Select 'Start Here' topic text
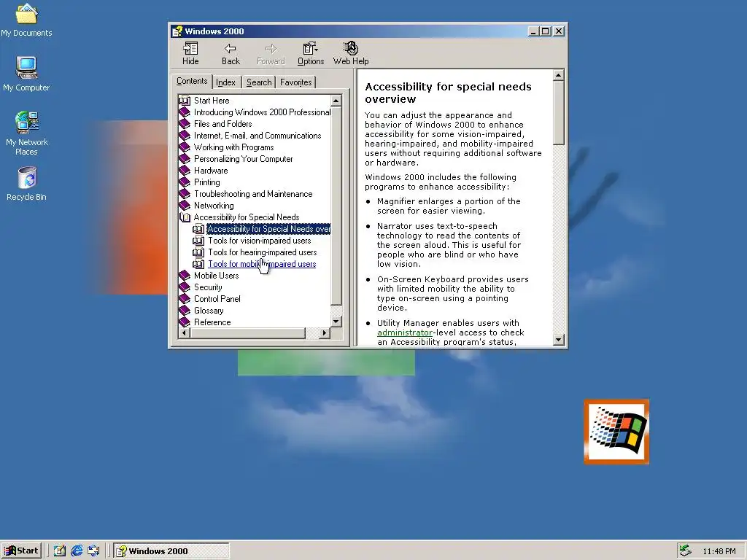 coord(212,101)
